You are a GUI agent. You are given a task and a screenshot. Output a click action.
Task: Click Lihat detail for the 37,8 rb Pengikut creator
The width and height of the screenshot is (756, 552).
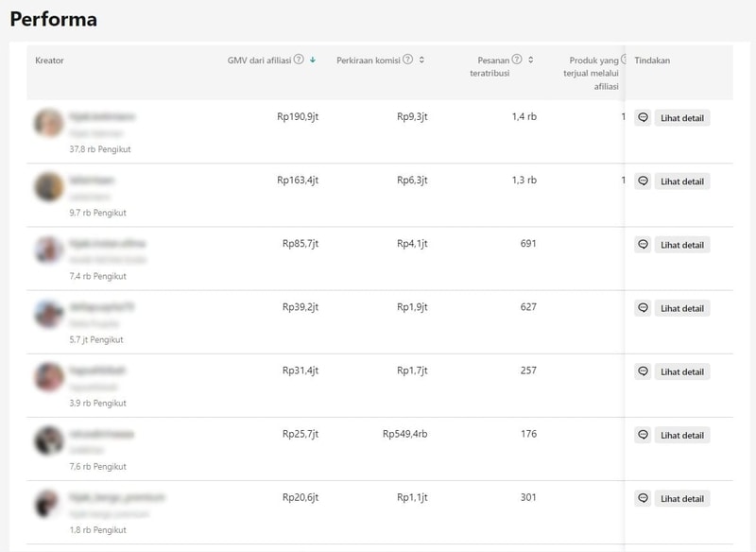[681, 118]
